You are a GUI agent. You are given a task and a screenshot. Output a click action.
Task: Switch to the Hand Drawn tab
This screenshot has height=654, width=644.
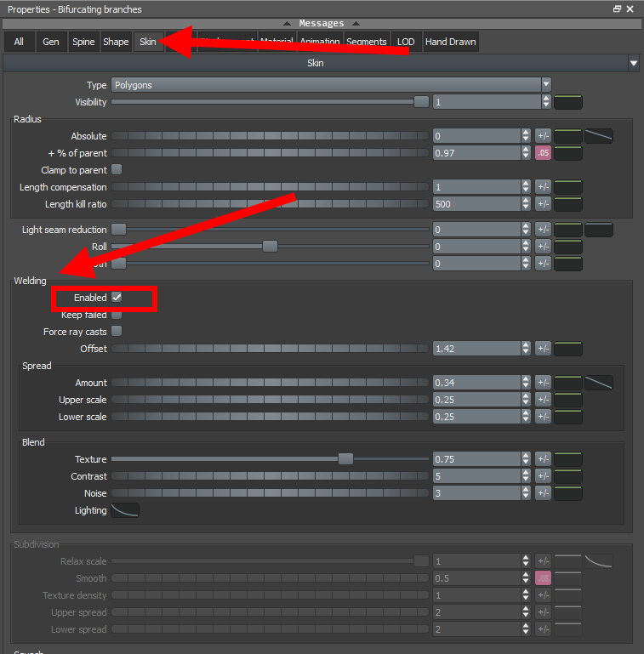click(x=451, y=42)
